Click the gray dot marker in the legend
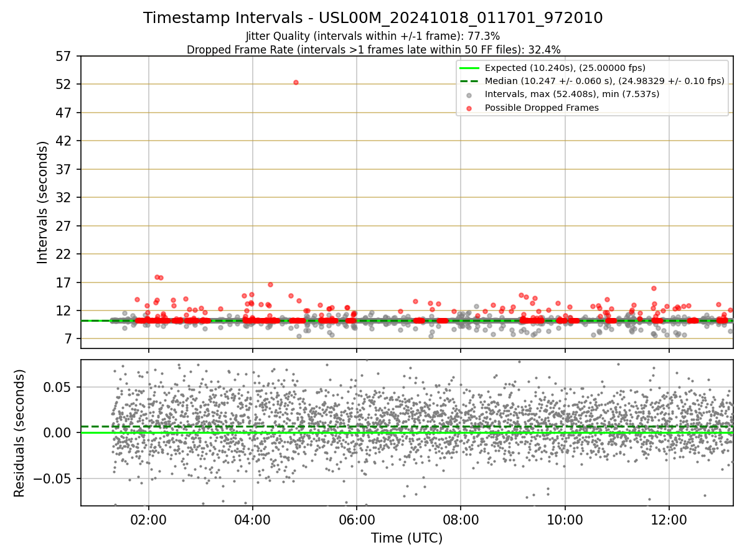This screenshot has height=560, width=747. pos(469,95)
